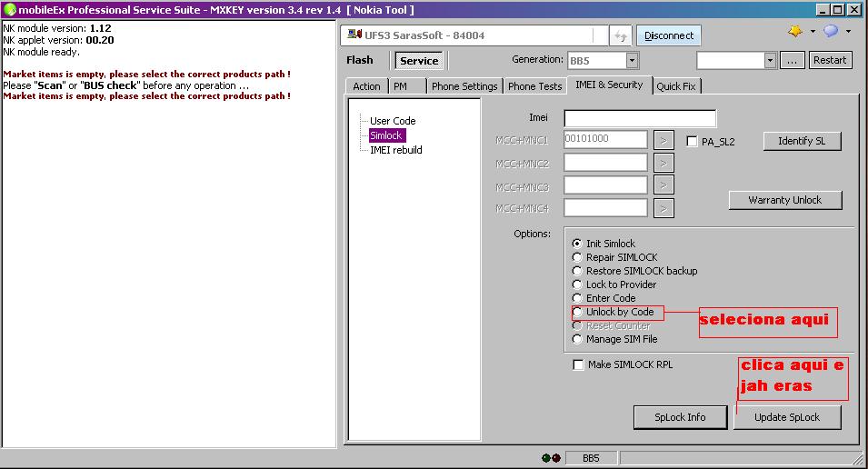Click the Imei input field
The width and height of the screenshot is (868, 469).
[640, 118]
